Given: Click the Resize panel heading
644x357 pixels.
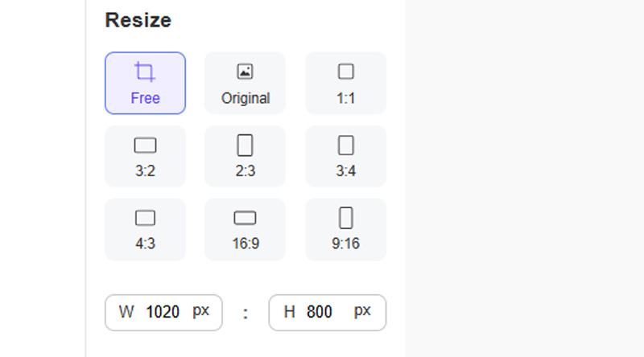Looking at the screenshot, I should point(138,20).
